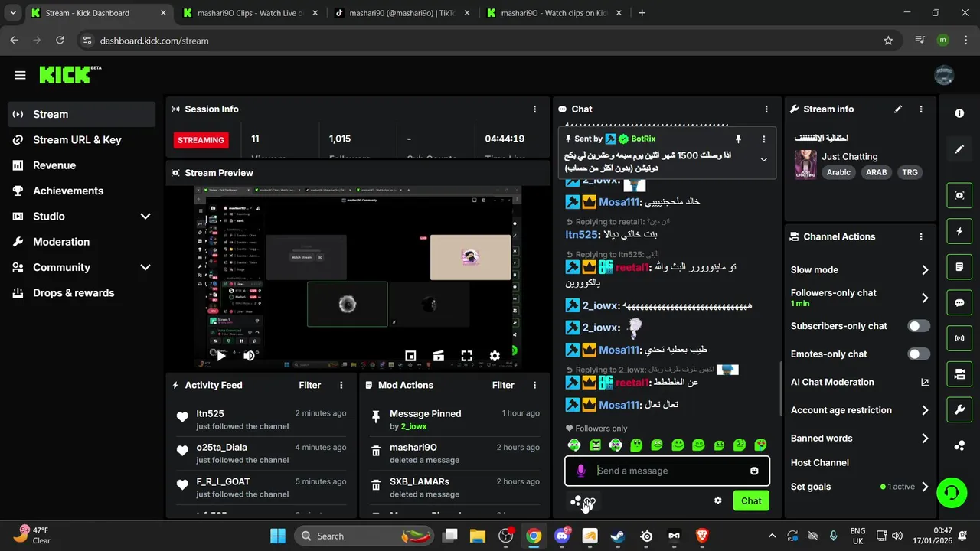Open Session Info options menu
980x551 pixels.
[x=534, y=109]
